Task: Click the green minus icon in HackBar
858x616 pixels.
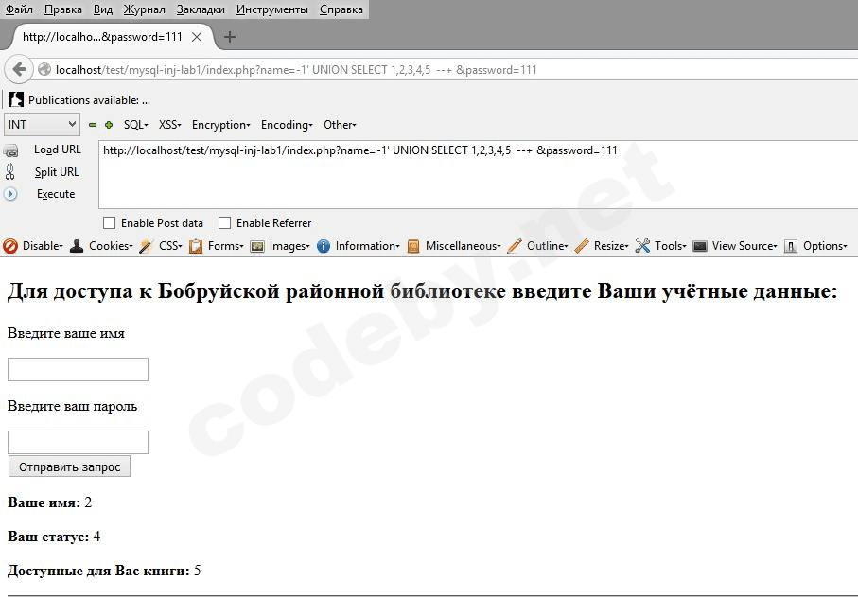Action: pos(93,125)
